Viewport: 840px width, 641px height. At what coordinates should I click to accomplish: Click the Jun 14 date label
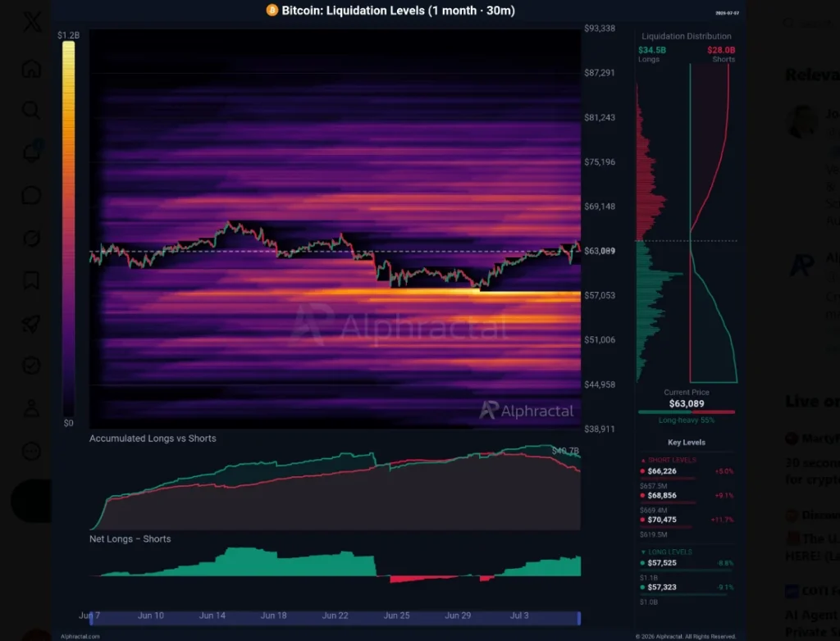coord(212,616)
